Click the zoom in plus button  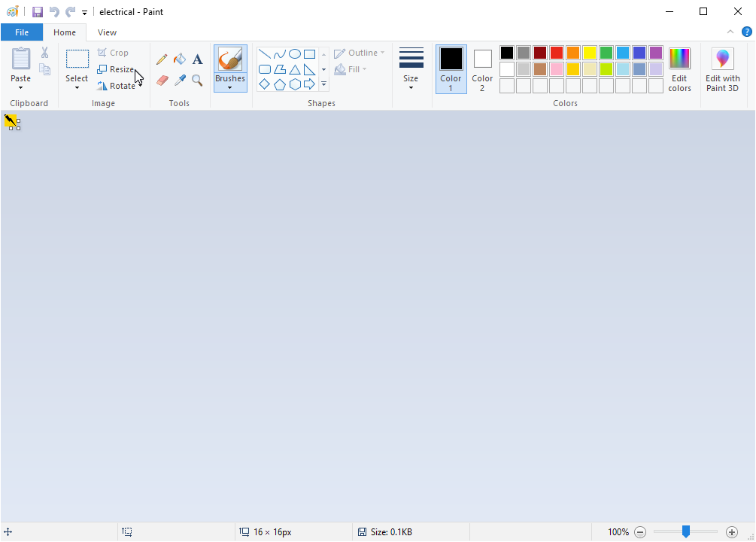click(x=731, y=532)
